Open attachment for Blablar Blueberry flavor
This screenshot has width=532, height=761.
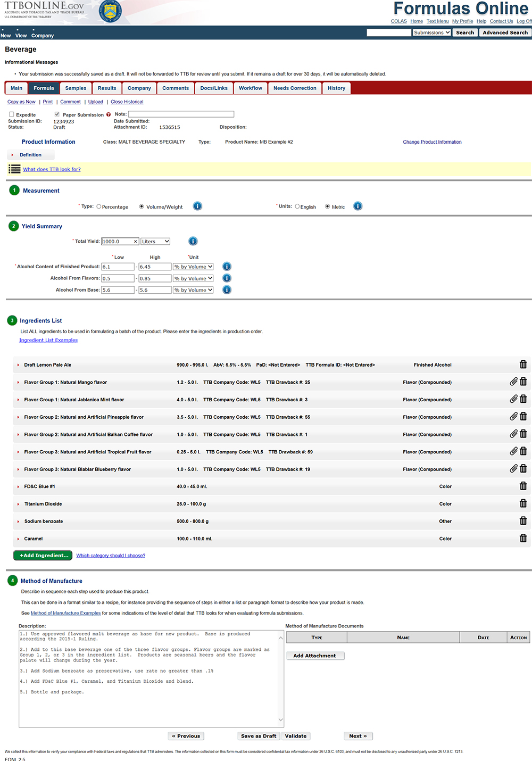(513, 469)
